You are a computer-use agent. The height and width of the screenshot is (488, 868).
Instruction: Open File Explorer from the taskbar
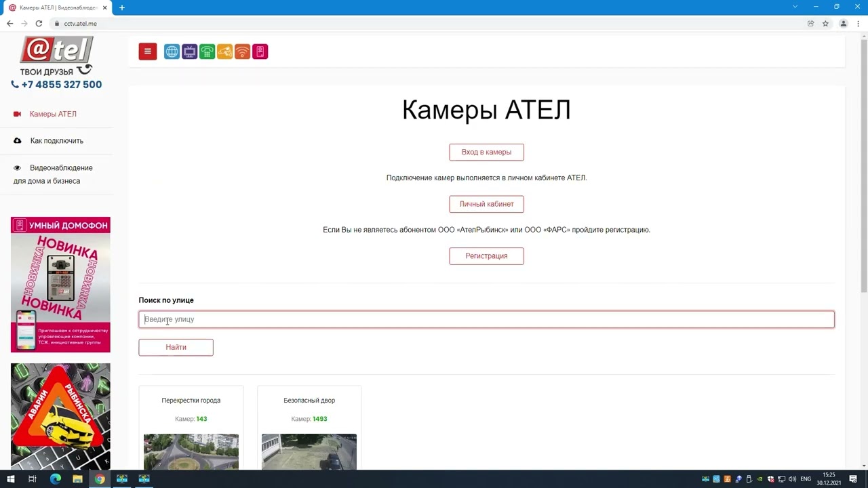77,479
